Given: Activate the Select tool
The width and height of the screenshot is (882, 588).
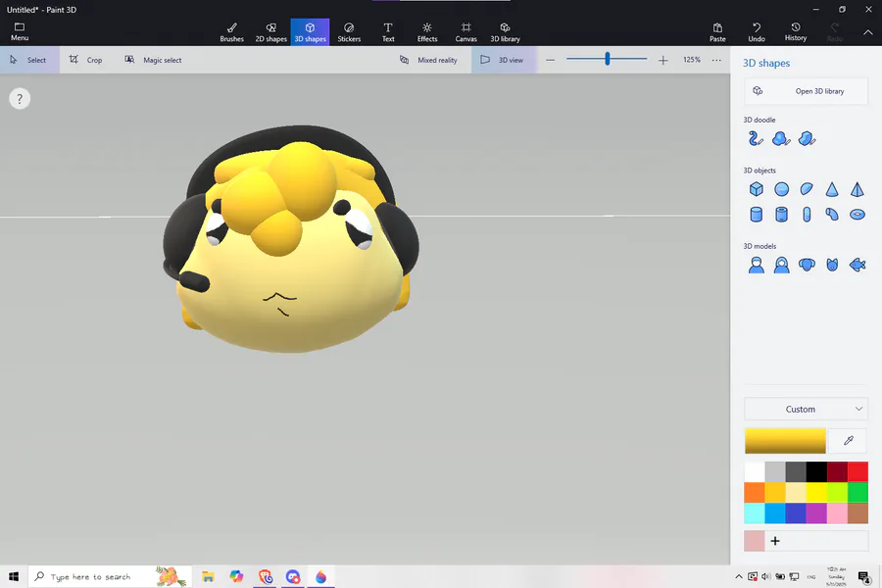Looking at the screenshot, I should [x=28, y=60].
